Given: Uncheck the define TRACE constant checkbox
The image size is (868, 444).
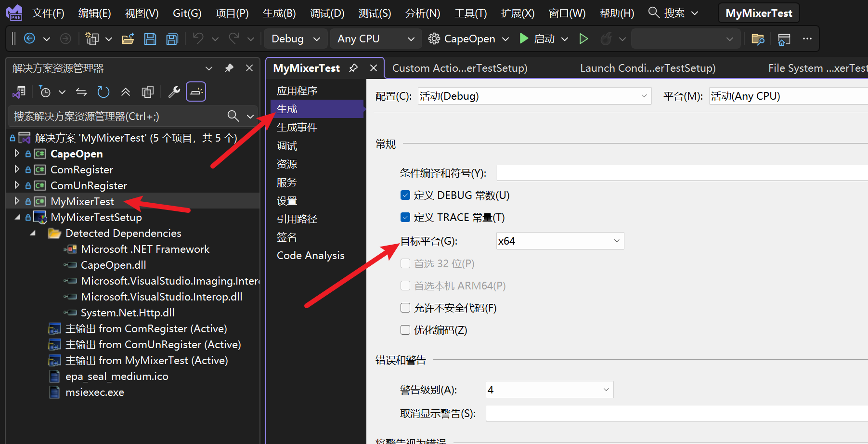Looking at the screenshot, I should pyautogui.click(x=405, y=217).
